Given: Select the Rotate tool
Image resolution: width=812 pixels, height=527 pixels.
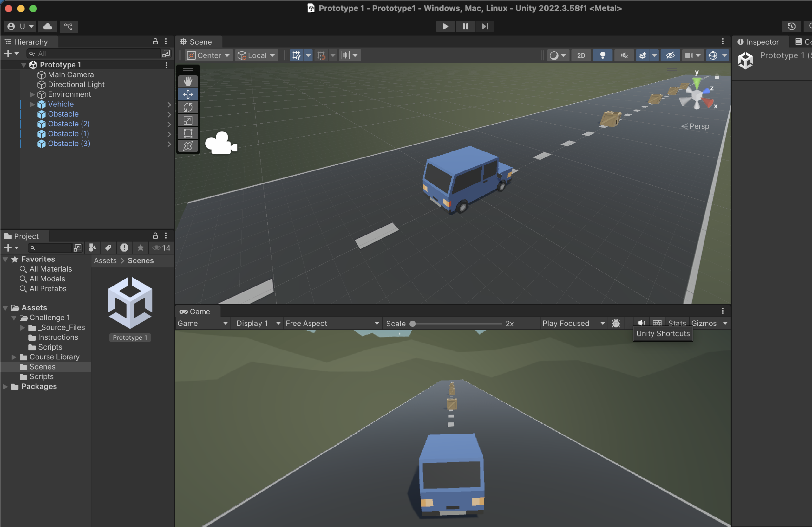Looking at the screenshot, I should [x=188, y=107].
